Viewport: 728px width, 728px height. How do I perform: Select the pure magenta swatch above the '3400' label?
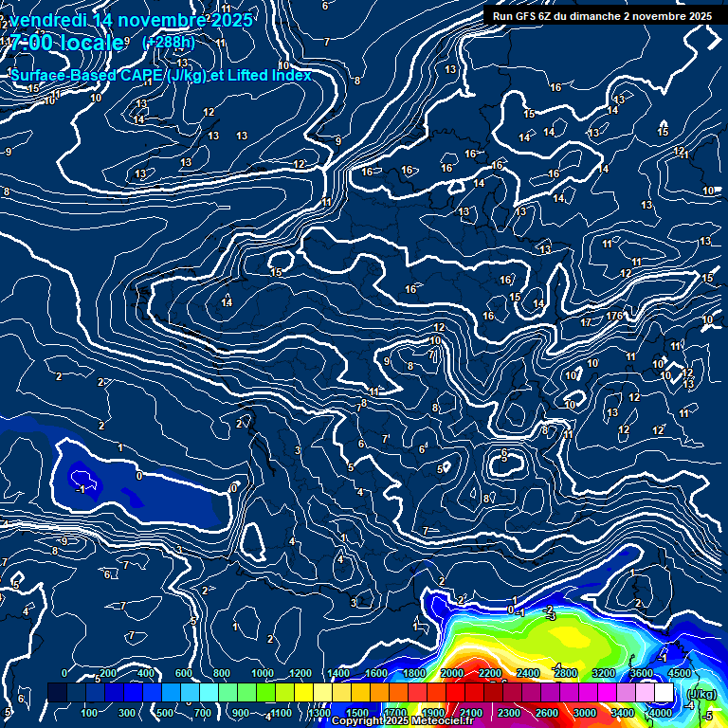pyautogui.click(x=607, y=692)
